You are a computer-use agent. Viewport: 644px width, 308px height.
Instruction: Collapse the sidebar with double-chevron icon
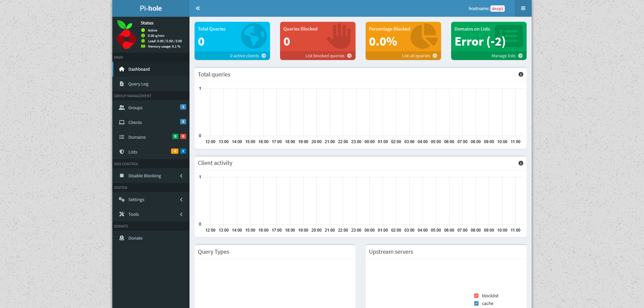(198, 8)
